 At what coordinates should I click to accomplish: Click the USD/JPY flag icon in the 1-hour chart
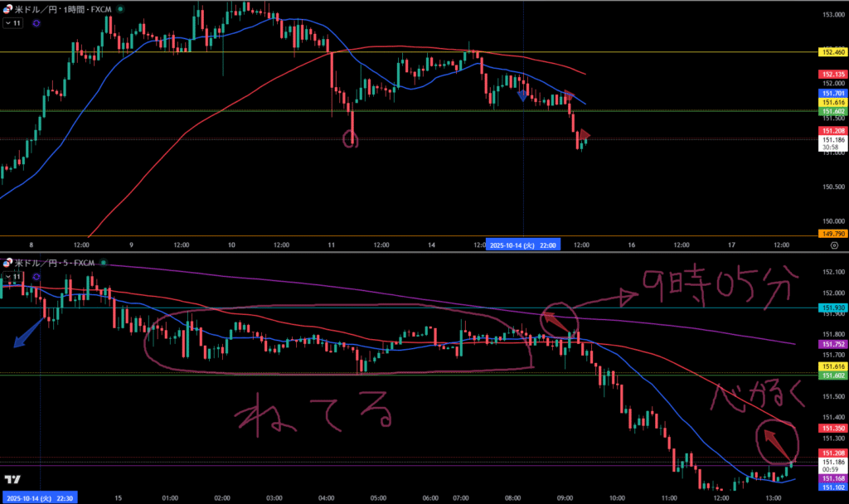click(x=8, y=9)
